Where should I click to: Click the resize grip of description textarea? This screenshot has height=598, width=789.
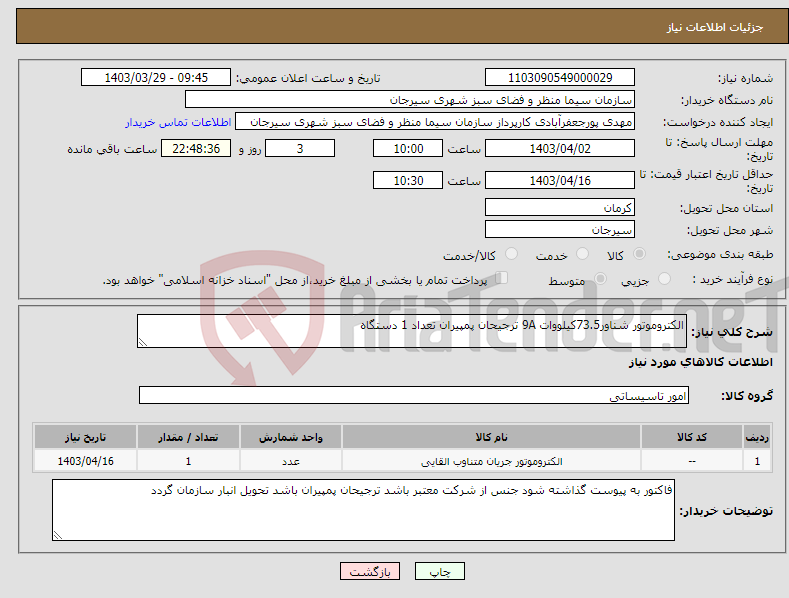tap(143, 342)
